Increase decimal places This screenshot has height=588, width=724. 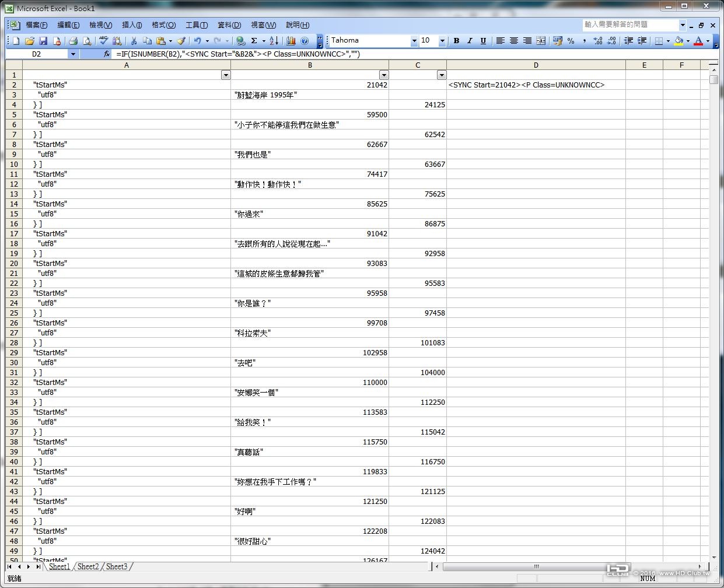[598, 41]
